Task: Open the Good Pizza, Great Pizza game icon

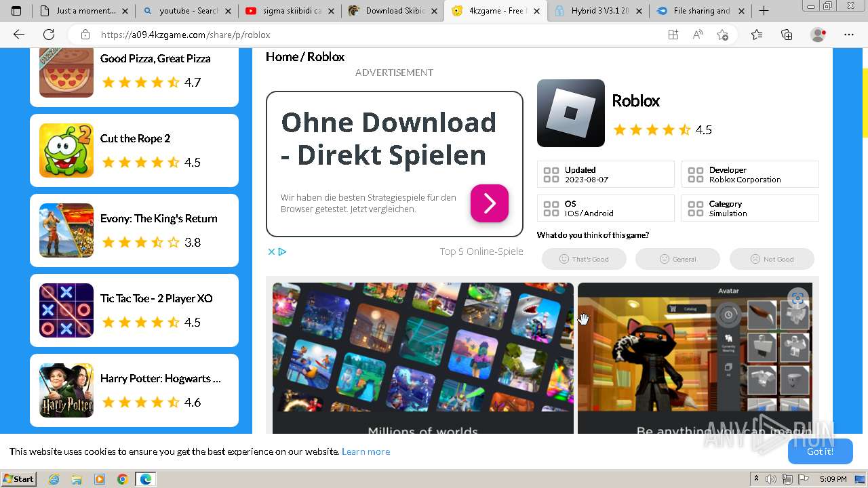Action: 66,73
